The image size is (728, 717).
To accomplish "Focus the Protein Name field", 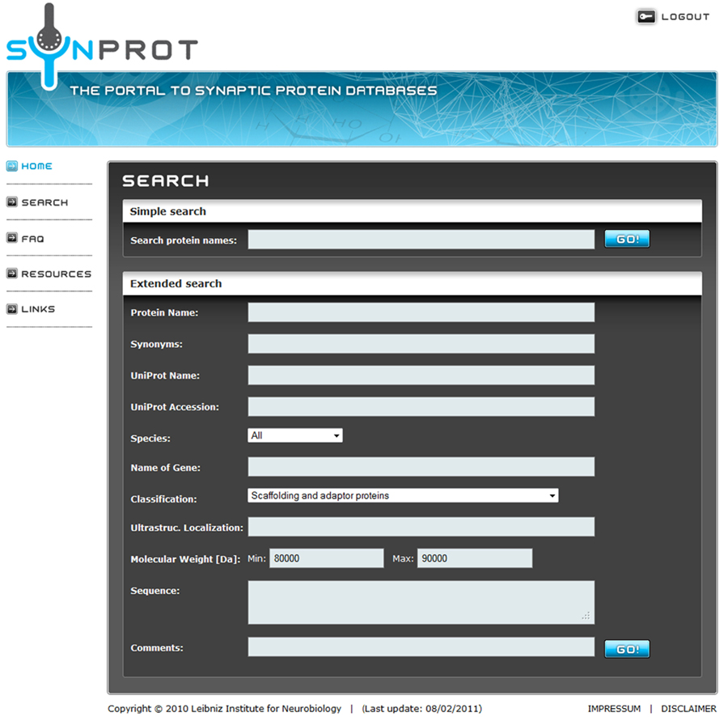I will pos(421,312).
